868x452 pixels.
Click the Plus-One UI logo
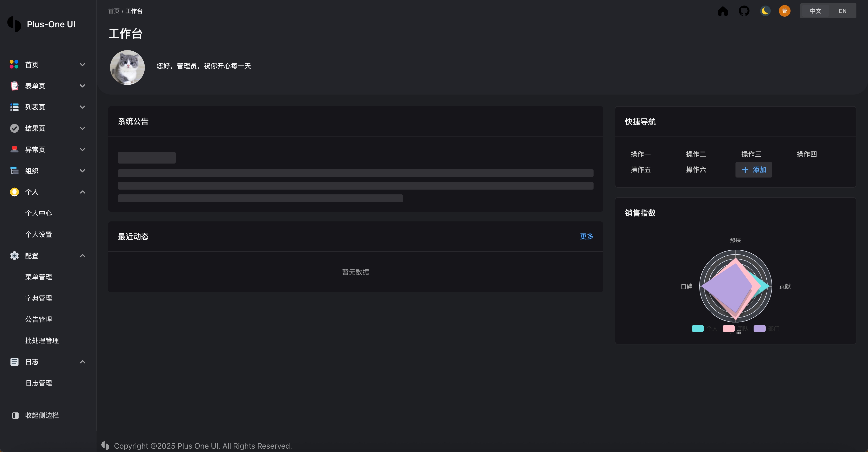tap(14, 24)
